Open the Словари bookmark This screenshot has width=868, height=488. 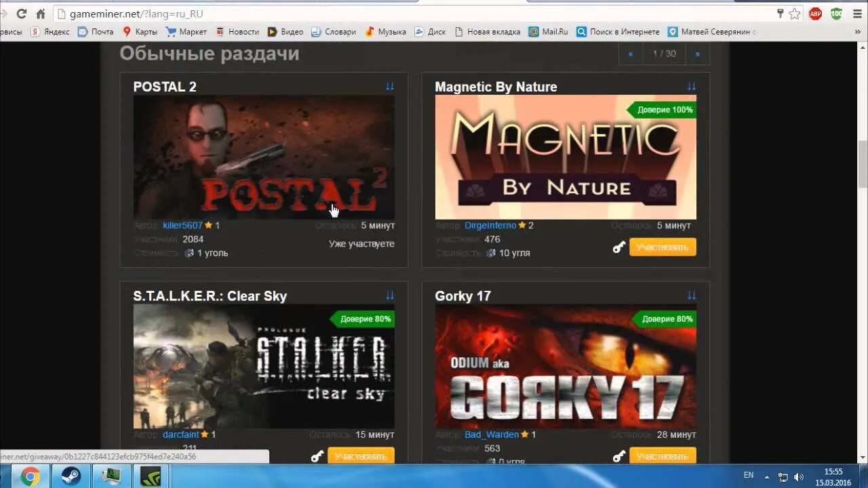(x=334, y=32)
